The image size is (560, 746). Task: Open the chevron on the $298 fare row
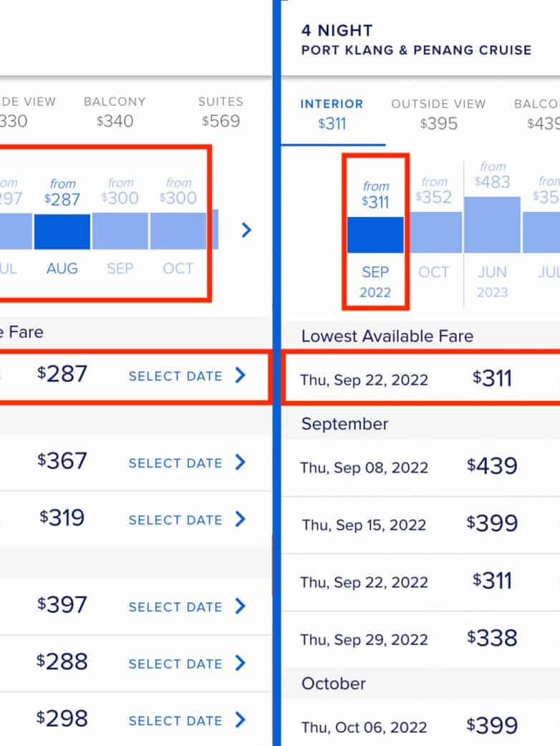click(x=241, y=720)
